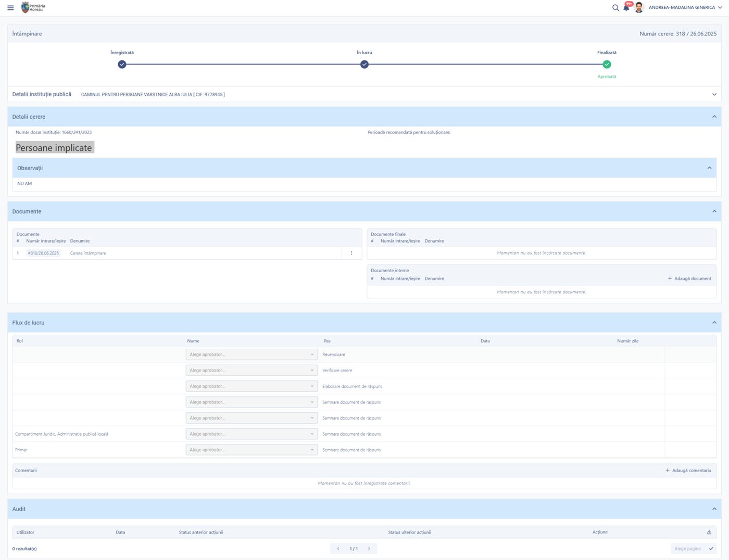Viewport: 729px width, 560px height.
Task: Open approver dropdown for Revendicare step
Action: pos(252,354)
